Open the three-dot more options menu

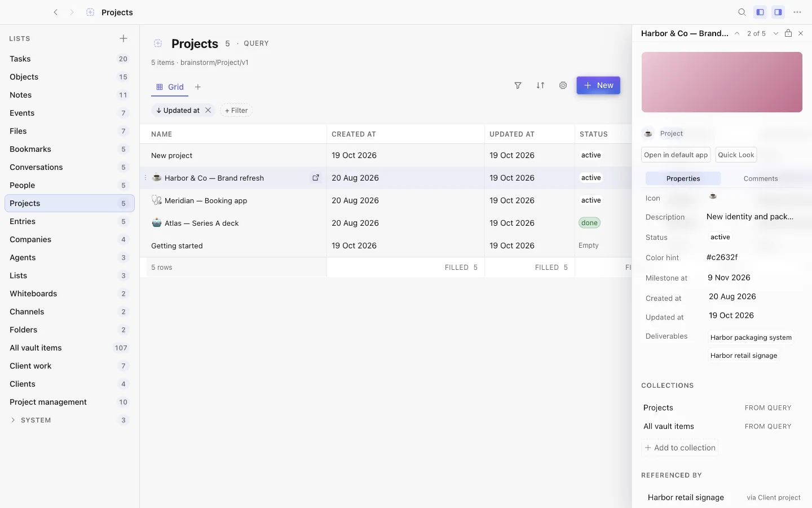[797, 12]
